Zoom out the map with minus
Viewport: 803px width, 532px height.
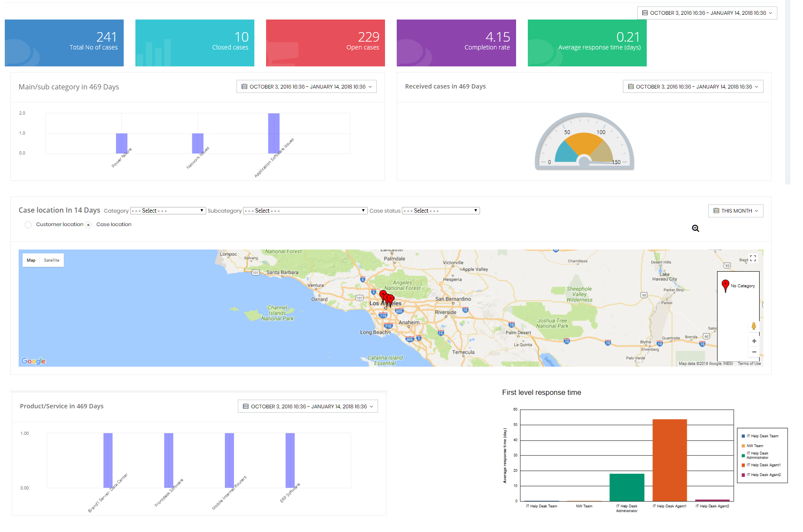pyautogui.click(x=754, y=352)
